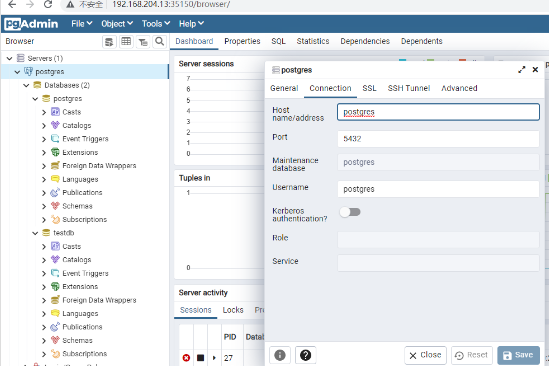Click the Close button in dialog
The height and width of the screenshot is (366, 549).
pyautogui.click(x=425, y=355)
